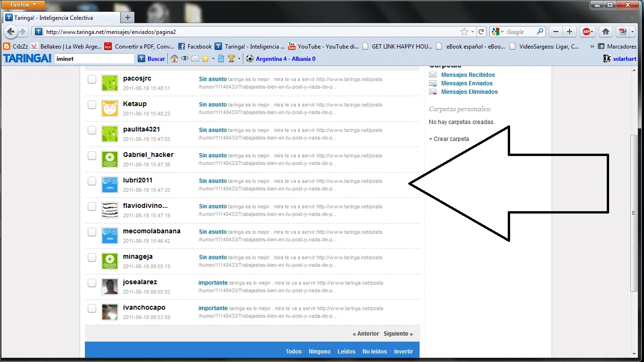
Task: Open the eBook español bookmark
Action: 471,46
